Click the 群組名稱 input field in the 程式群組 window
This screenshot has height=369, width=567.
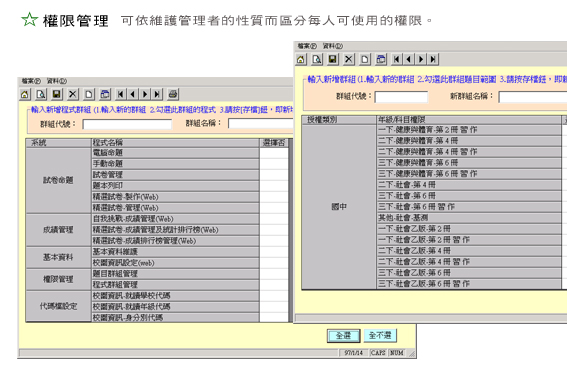260,123
